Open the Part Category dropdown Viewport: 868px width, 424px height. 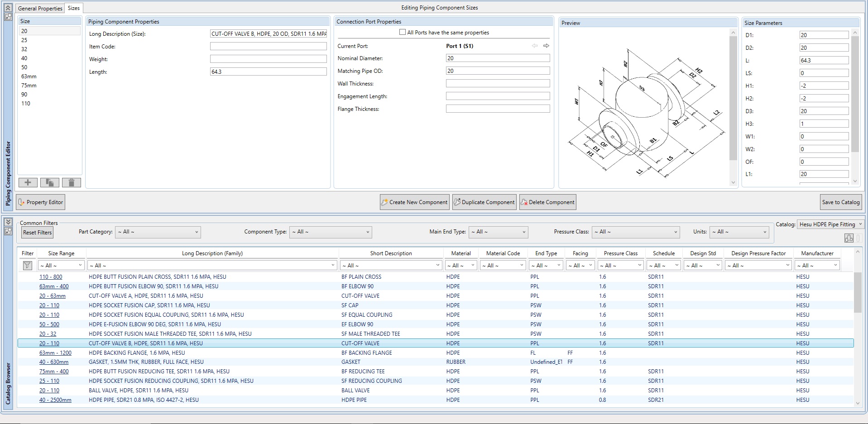click(158, 232)
